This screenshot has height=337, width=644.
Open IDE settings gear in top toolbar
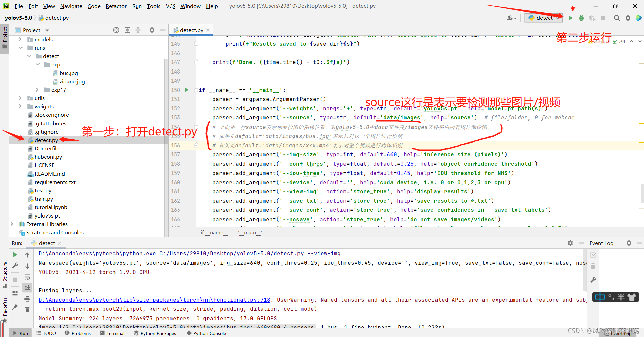[628, 18]
